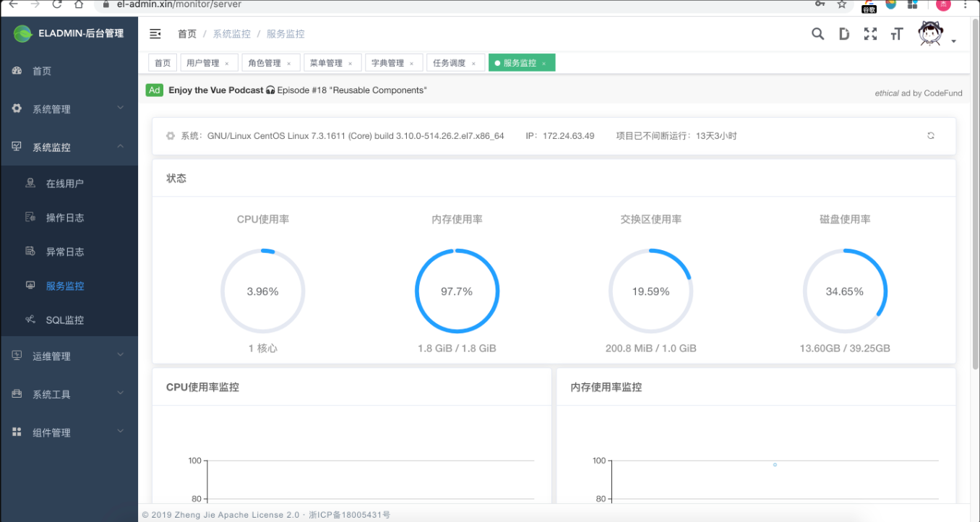Viewport: 980px width, 522px height.
Task: Open the 首页 tab
Action: pyautogui.click(x=162, y=63)
